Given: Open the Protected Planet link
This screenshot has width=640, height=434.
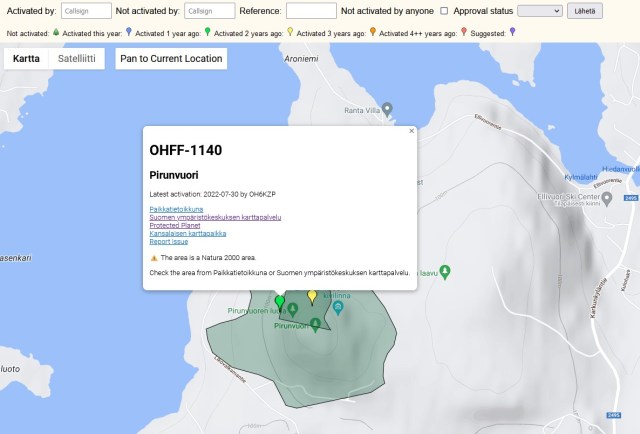Looking at the screenshot, I should coord(174,225).
